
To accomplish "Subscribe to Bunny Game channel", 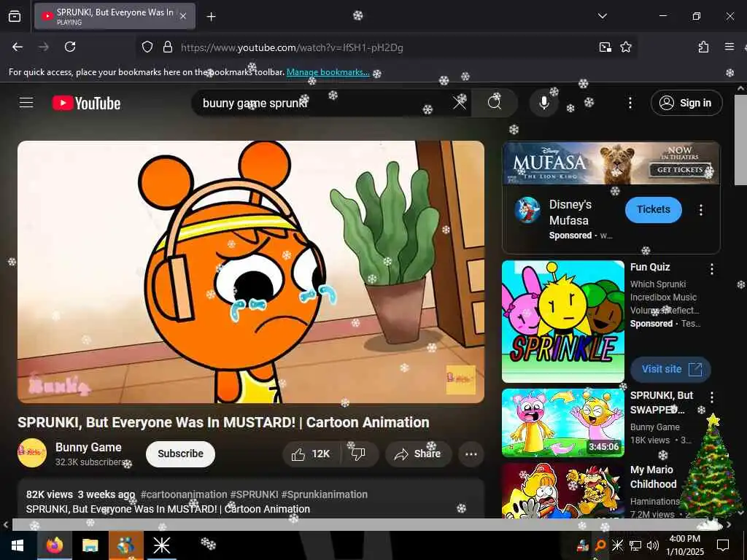I will (x=181, y=454).
